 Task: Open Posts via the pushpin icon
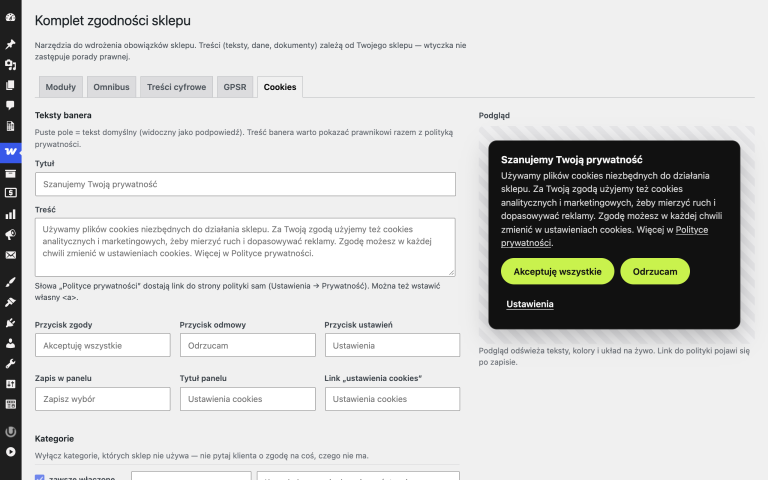tap(10, 44)
